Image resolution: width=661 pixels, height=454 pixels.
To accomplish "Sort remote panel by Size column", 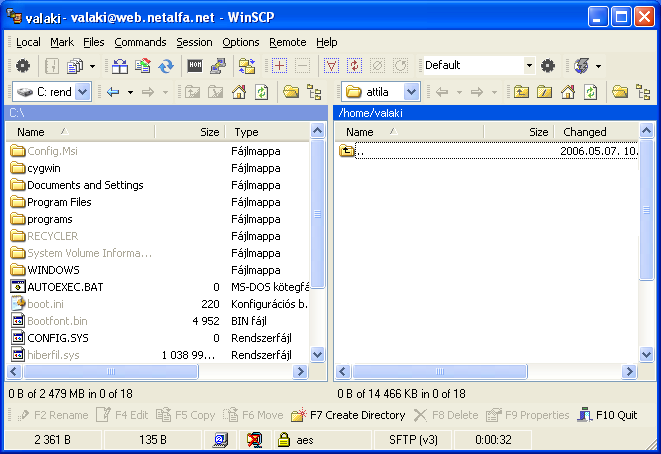I will tap(519, 132).
